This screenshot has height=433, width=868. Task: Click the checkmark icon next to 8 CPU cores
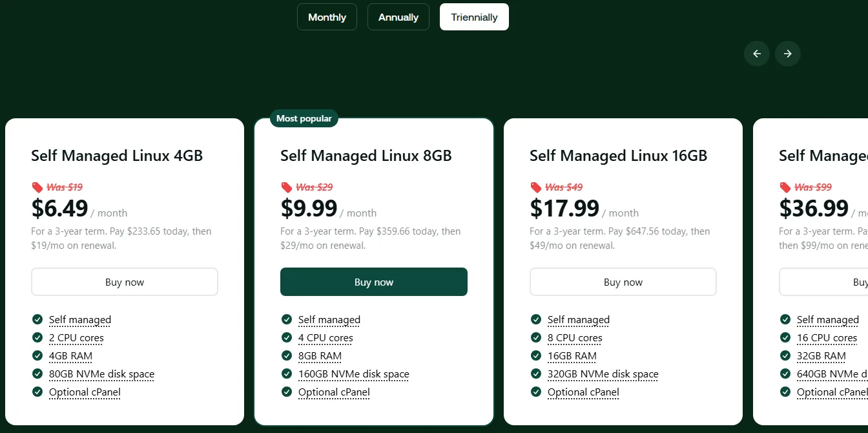tap(536, 337)
